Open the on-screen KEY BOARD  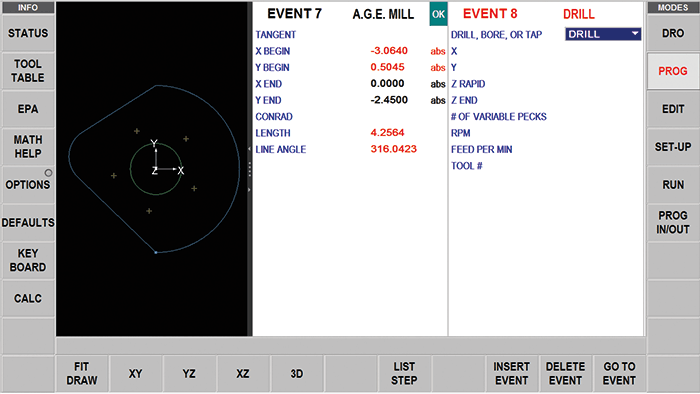tap(28, 261)
